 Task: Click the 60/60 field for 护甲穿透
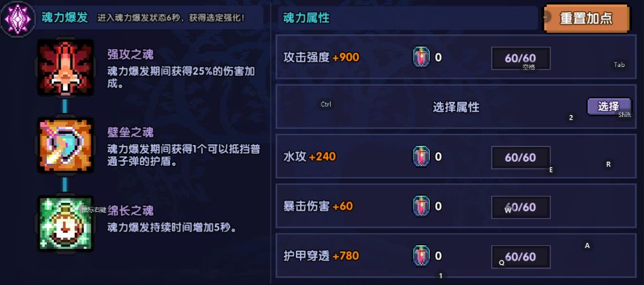click(521, 256)
